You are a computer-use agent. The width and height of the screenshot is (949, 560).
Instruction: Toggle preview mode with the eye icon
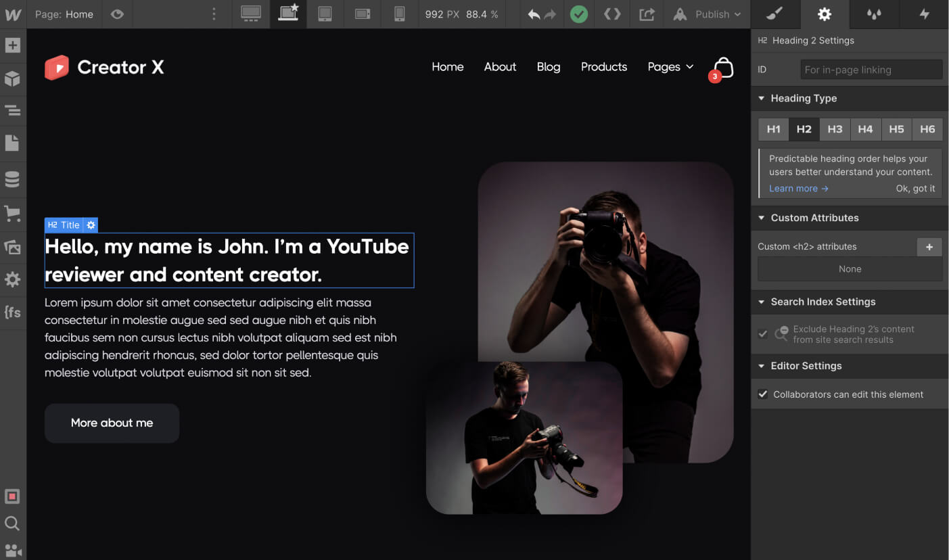click(117, 14)
